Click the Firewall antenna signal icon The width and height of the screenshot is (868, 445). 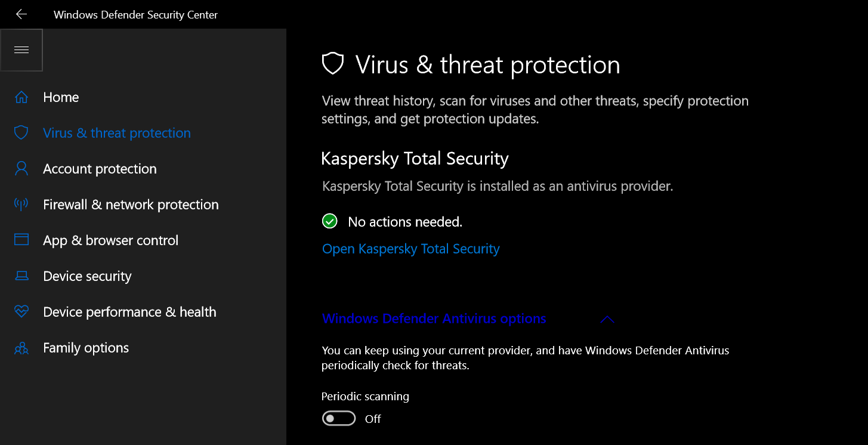click(21, 205)
